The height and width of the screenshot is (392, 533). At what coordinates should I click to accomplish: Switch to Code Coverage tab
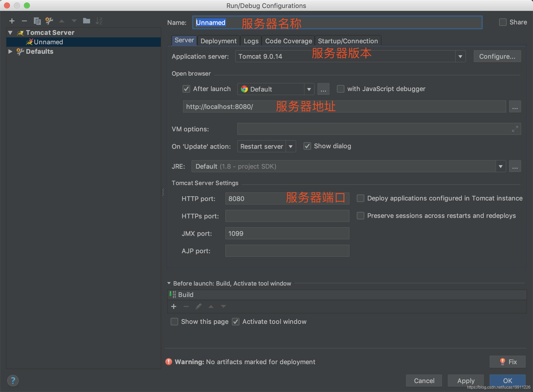coord(288,41)
